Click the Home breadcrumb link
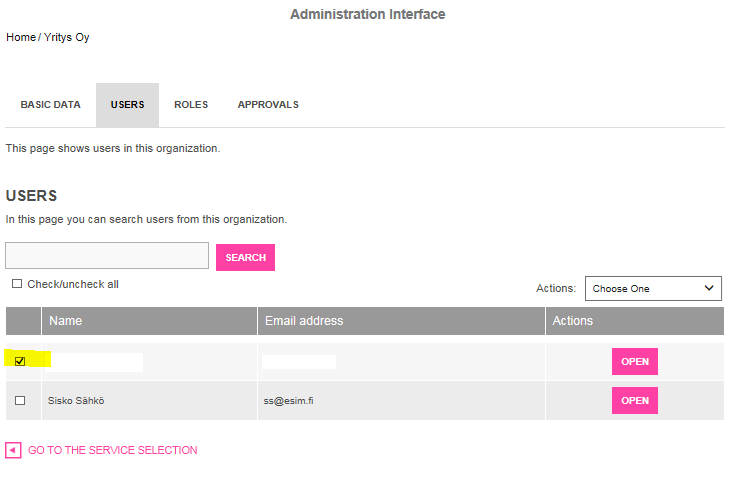Image resolution: width=735 pixels, height=481 pixels. (21, 37)
